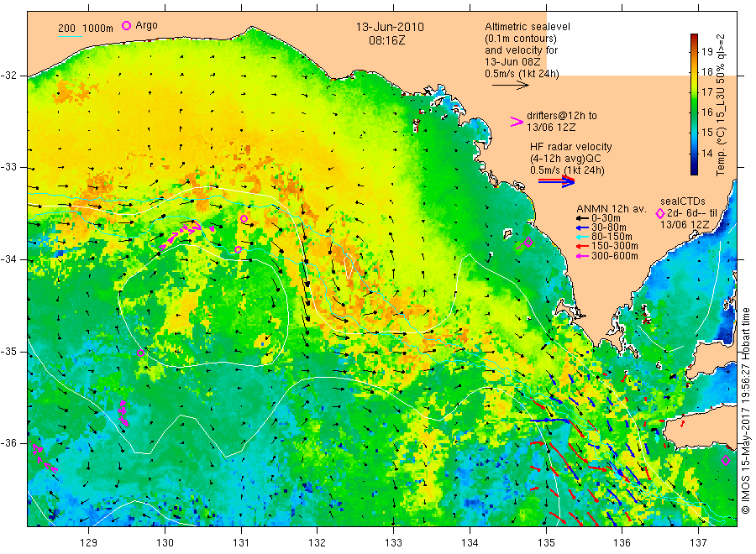Click the 133 longitude axis label
This screenshot has width=756, height=554.
click(x=393, y=543)
